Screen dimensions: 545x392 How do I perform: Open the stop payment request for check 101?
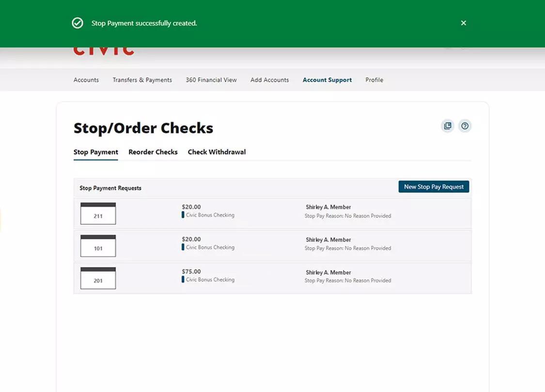tap(271, 246)
